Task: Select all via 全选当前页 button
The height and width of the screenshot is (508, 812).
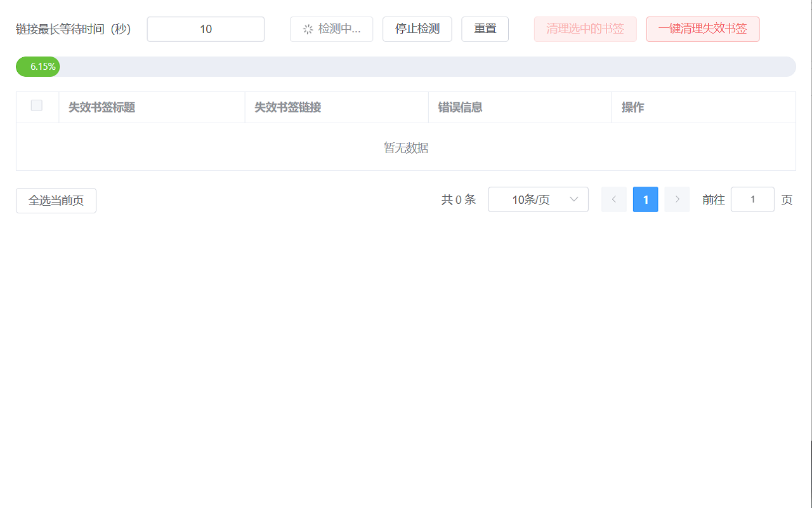Action: click(x=56, y=201)
